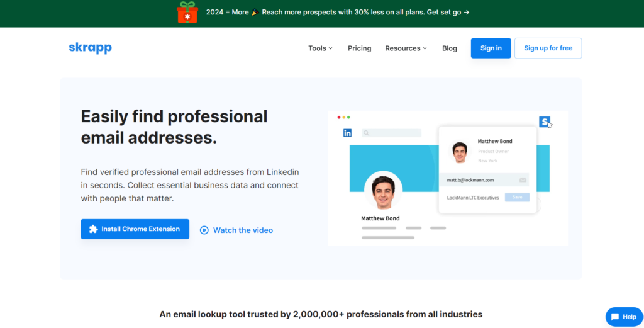Click Sign up for free button
The image size is (644, 328).
tap(548, 48)
